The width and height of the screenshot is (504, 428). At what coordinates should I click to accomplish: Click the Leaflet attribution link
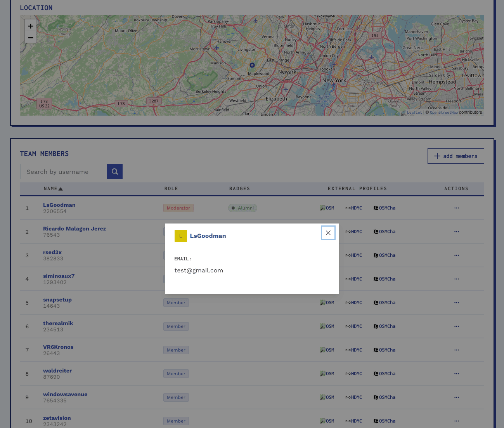[414, 113]
